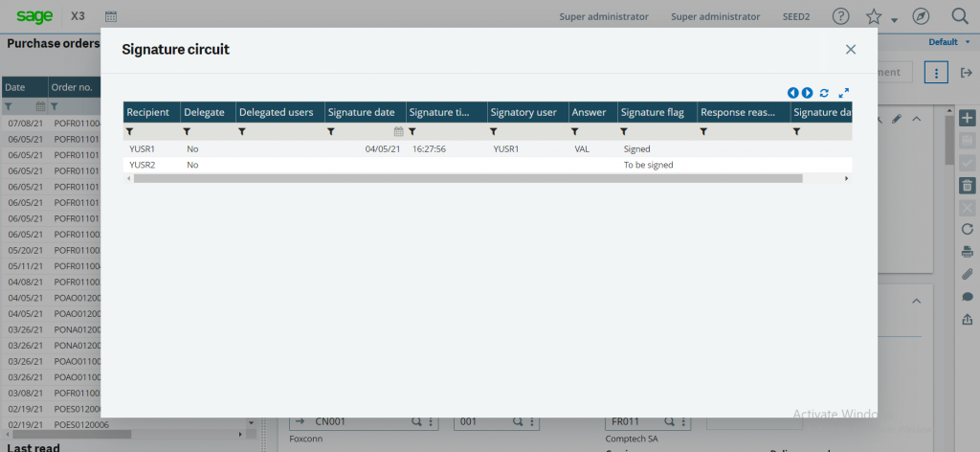The image size is (980, 452).
Task: Open the search magnifier in header
Action: click(x=959, y=16)
